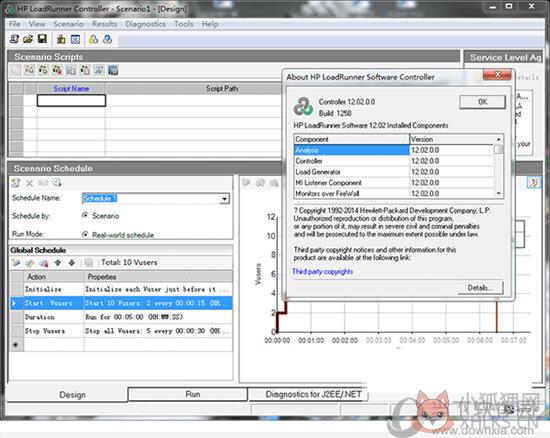Click the Action column header
Image resolution: width=550 pixels, height=438 pixels.
(54, 277)
